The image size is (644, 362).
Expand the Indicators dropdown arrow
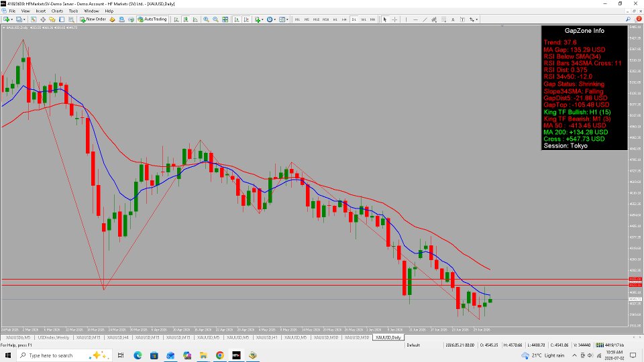[262, 19]
